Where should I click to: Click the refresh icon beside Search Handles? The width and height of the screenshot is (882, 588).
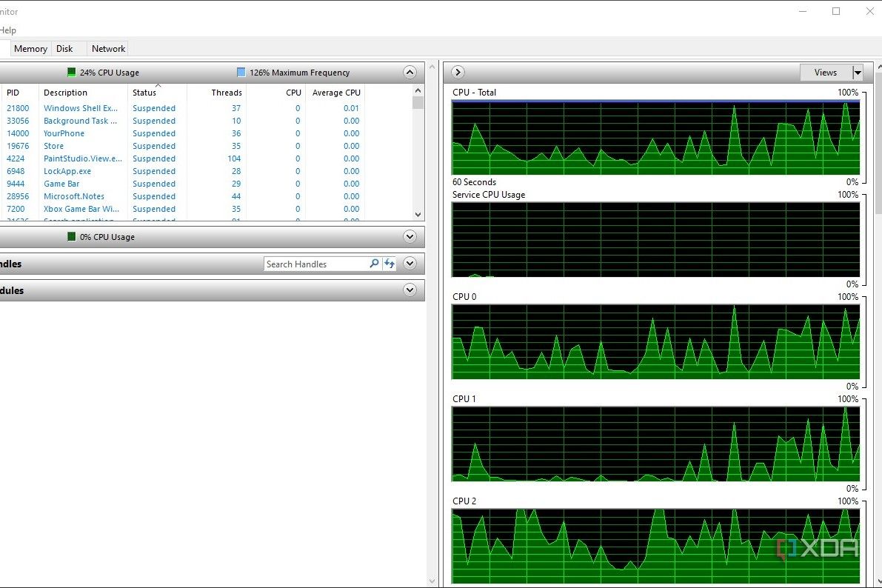pos(390,264)
